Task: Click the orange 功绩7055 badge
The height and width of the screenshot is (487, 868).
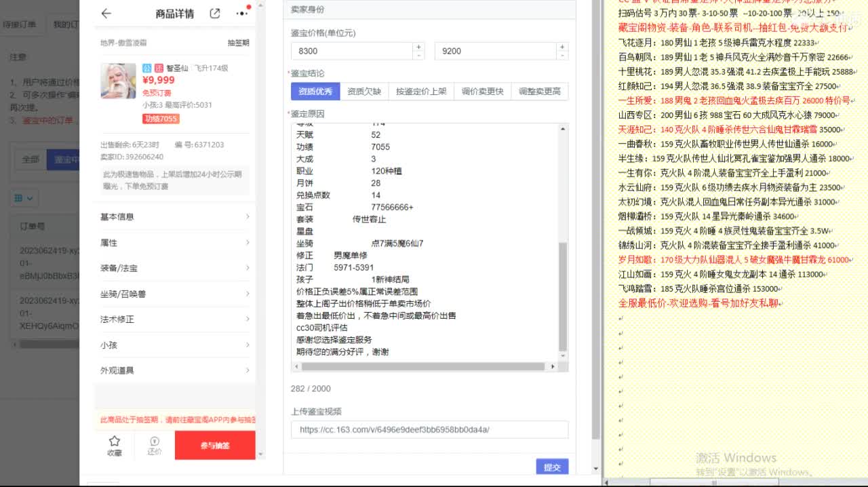Action: [x=159, y=118]
